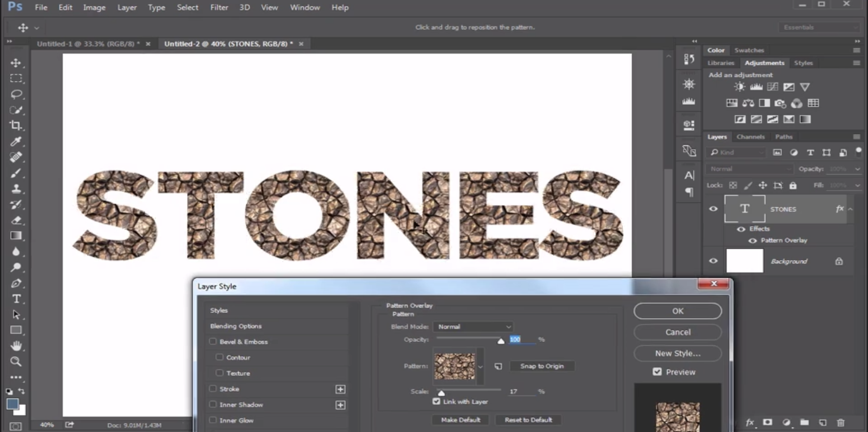Click delete layer trash icon
Viewport: 868px width, 432px height.
[x=840, y=423]
